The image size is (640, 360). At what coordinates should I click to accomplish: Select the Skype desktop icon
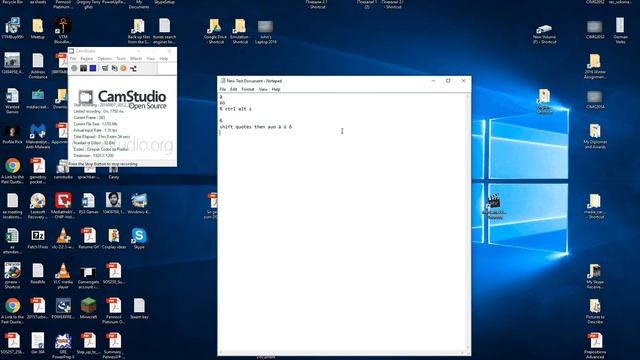coord(139,238)
